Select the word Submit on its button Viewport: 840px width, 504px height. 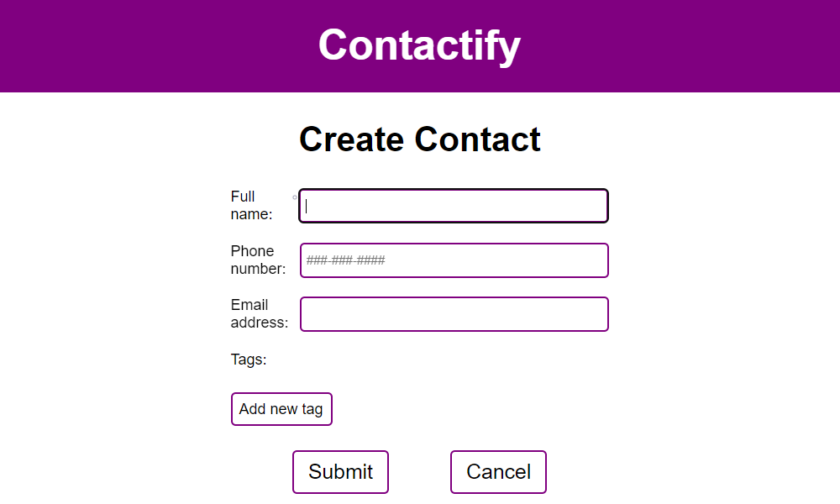coord(341,472)
